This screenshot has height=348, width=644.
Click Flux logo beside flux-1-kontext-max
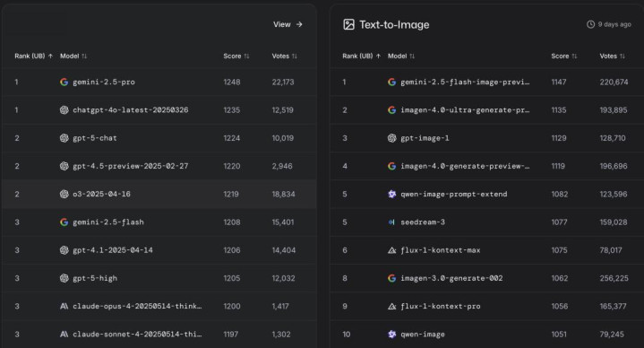391,250
